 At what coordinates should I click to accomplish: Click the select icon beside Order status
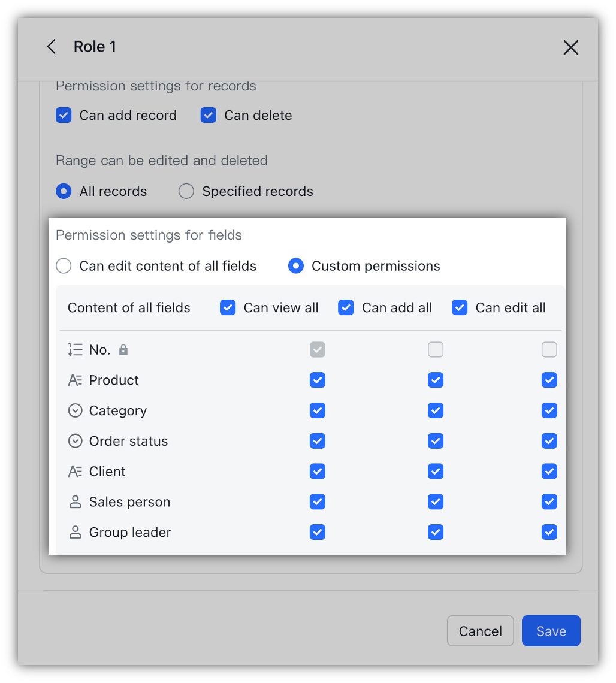(x=75, y=442)
